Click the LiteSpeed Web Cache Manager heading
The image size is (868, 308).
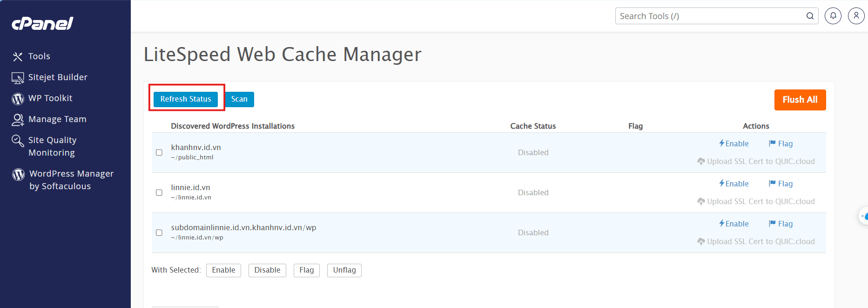pos(283,55)
